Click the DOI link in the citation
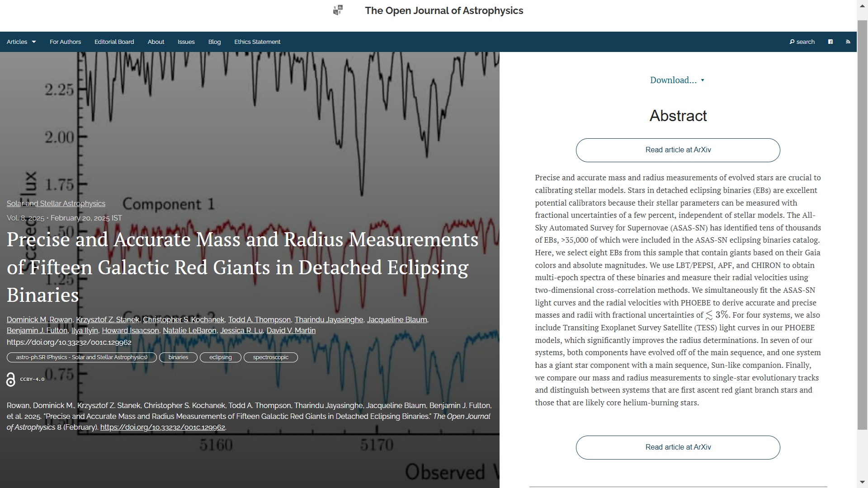The height and width of the screenshot is (488, 868). 162,427
